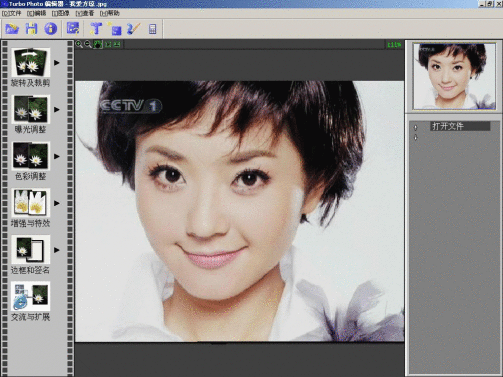Open the 边框和签名 border and signature tools
This screenshot has width=503, height=377.
[x=30, y=255]
